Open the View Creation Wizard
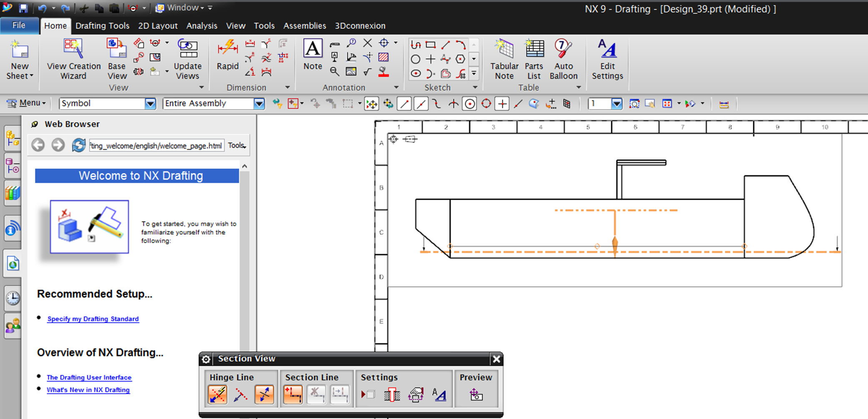The width and height of the screenshot is (868, 419). (x=73, y=59)
